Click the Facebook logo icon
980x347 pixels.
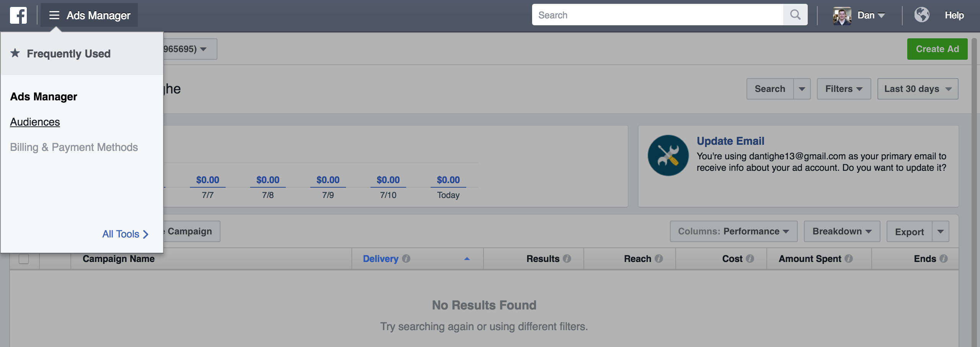[18, 15]
